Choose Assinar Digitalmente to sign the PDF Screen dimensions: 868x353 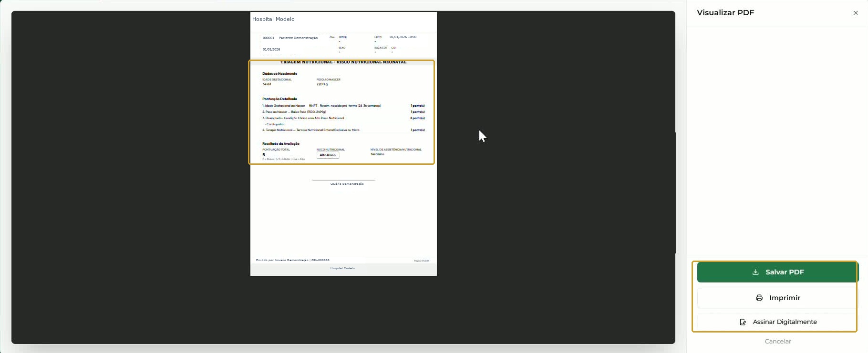pyautogui.click(x=777, y=322)
